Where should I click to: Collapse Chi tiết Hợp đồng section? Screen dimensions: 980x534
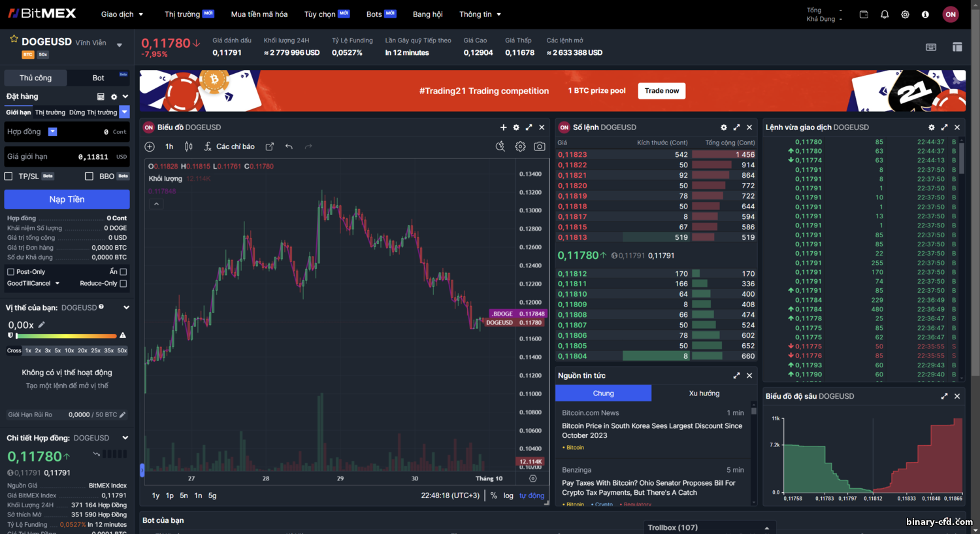point(125,438)
